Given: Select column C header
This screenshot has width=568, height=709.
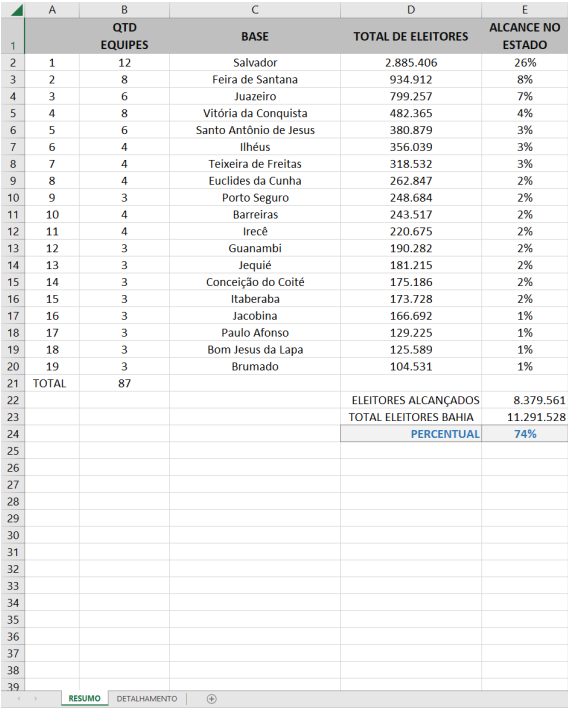Looking at the screenshot, I should click(255, 9).
